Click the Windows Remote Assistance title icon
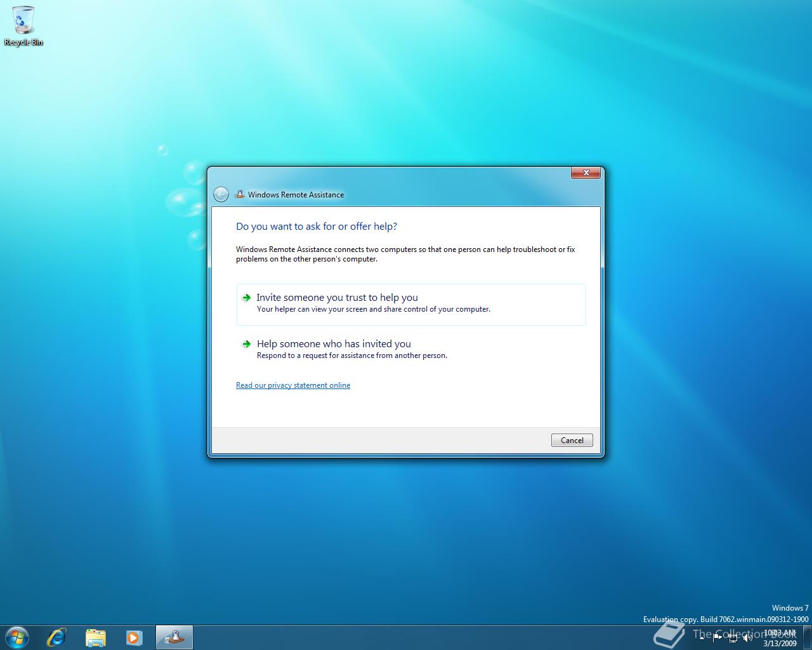Viewport: 812px width, 650px height. click(x=239, y=194)
